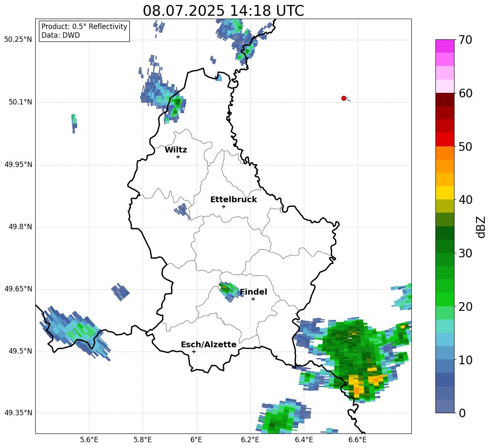Click the light cyan colorbar segment below 20

pos(445,326)
